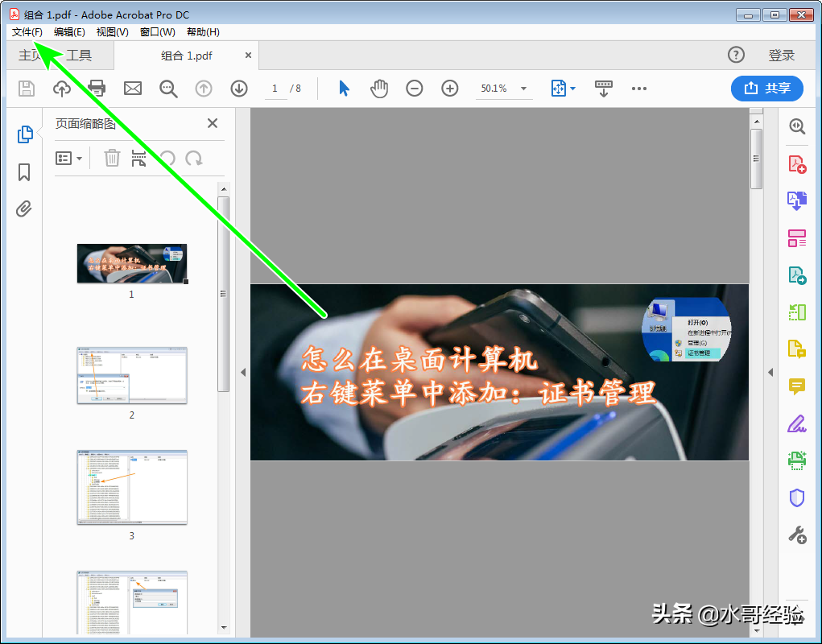Click the insert/print pages icon in thumbnails
The width and height of the screenshot is (822, 644).
tap(138, 158)
